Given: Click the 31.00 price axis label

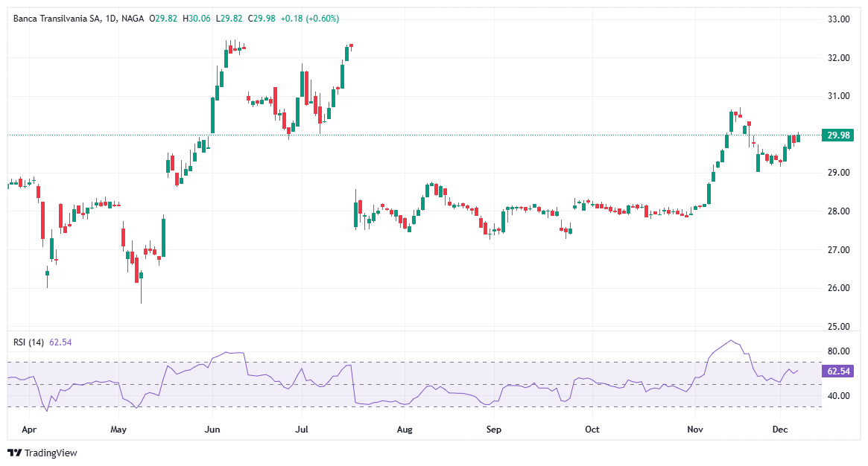Looking at the screenshot, I should 838,95.
